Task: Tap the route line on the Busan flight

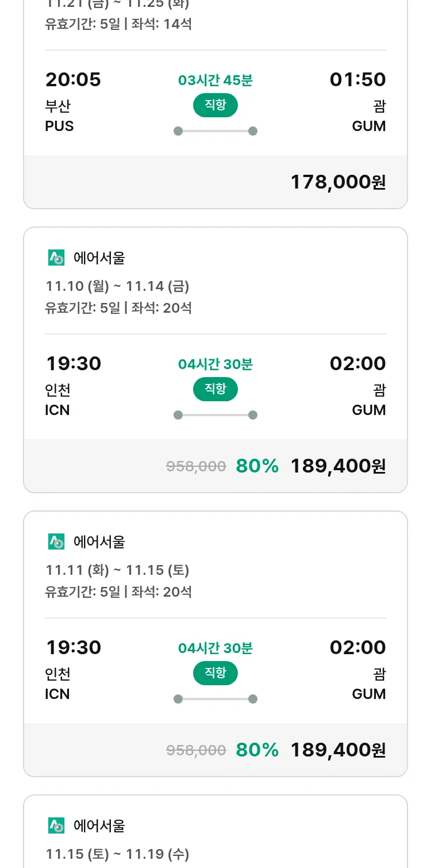Action: tap(215, 131)
